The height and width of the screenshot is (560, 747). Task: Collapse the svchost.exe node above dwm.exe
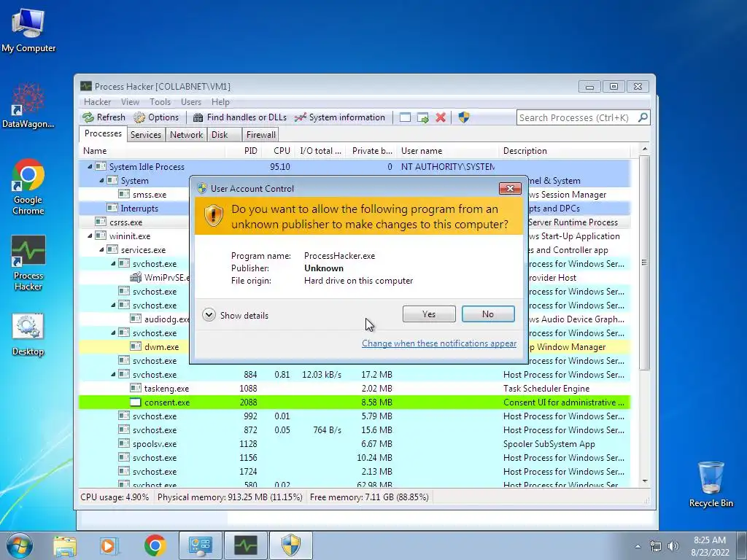[x=113, y=332]
